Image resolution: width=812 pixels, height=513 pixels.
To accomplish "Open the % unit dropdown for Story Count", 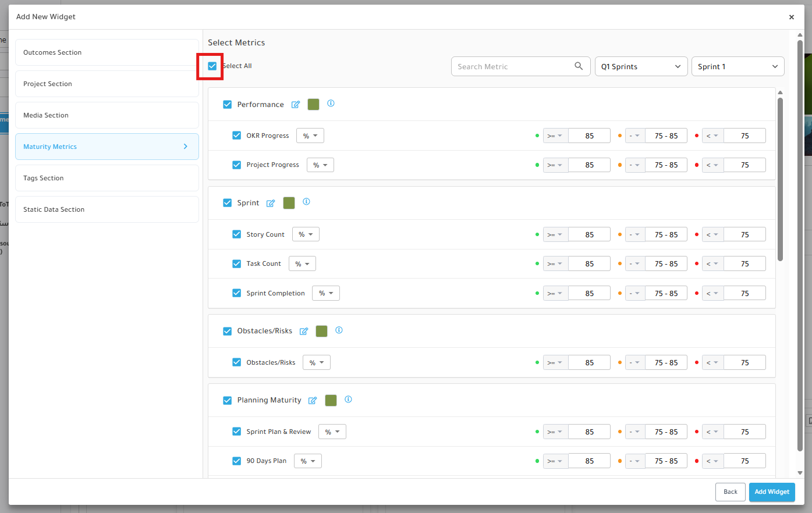I will 306,234.
